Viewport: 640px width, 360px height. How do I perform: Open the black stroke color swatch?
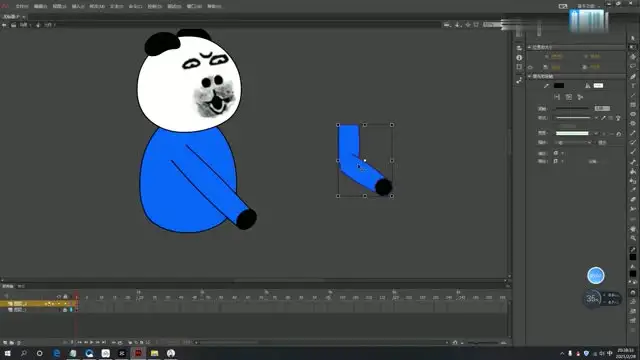tap(559, 86)
